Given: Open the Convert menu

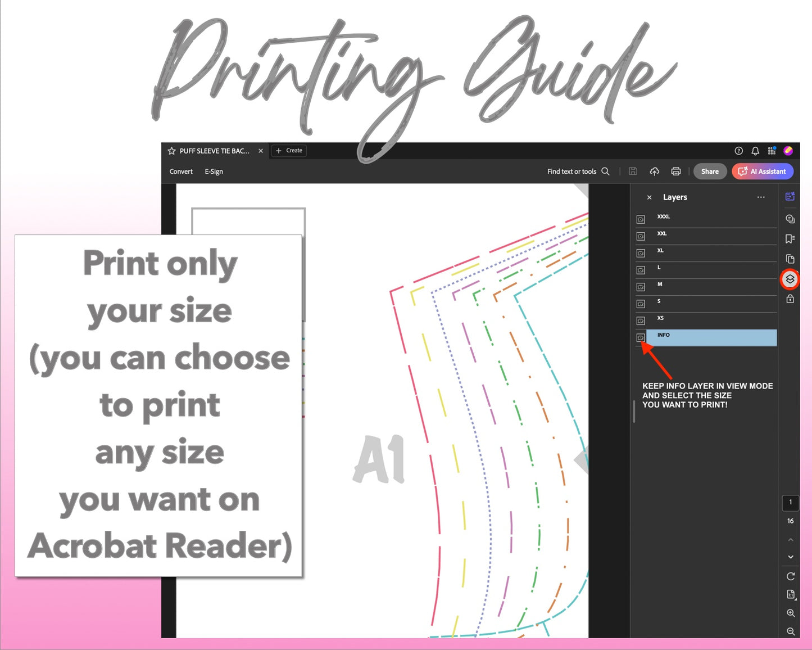Looking at the screenshot, I should point(181,171).
